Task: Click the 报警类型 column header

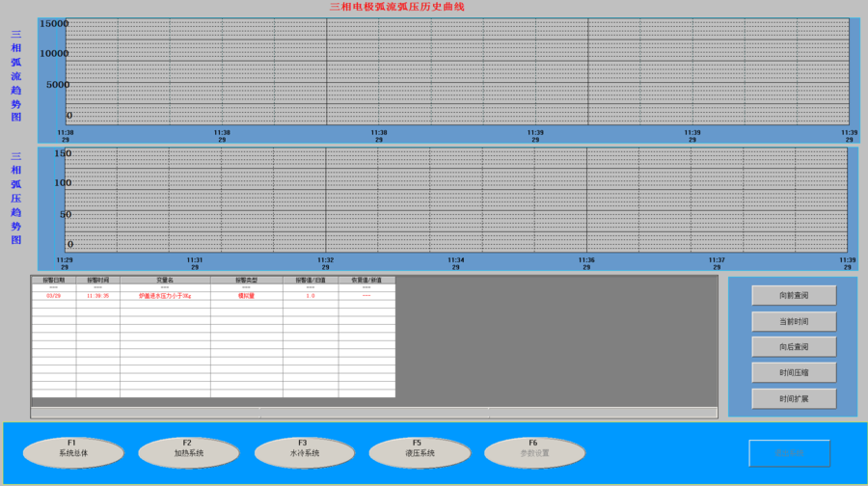Action: (247, 281)
